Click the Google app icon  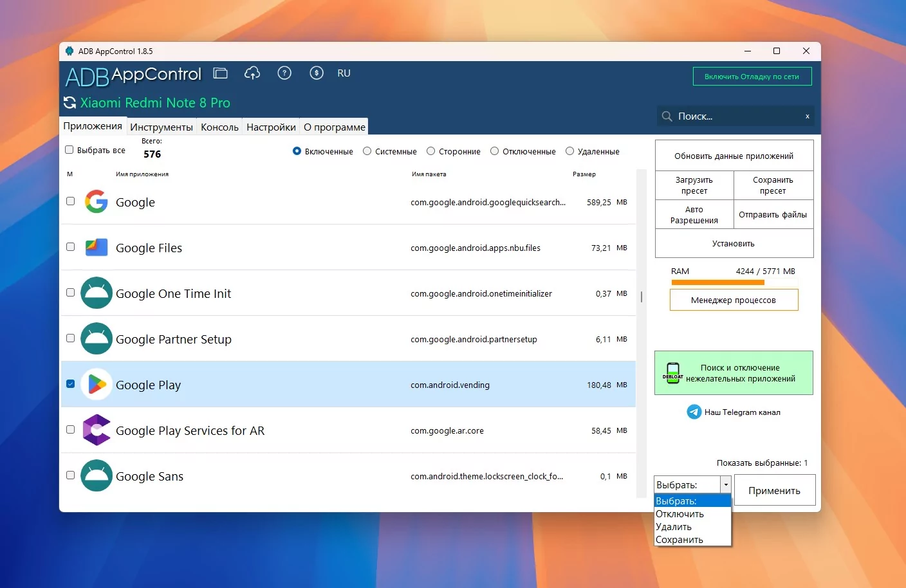click(97, 201)
